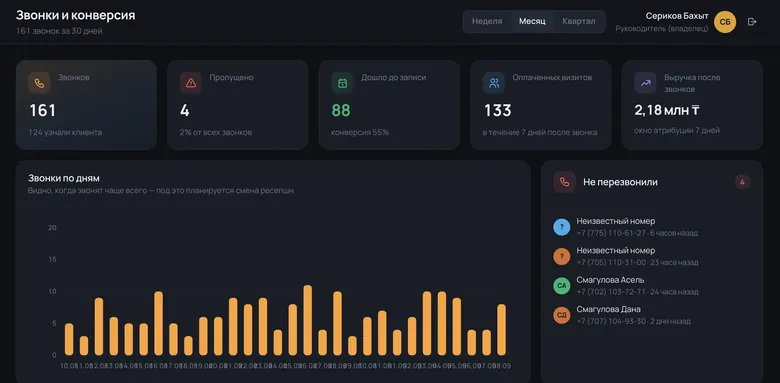
Task: Click phone number +7 (705) 110-31-00
Action: [611, 263]
